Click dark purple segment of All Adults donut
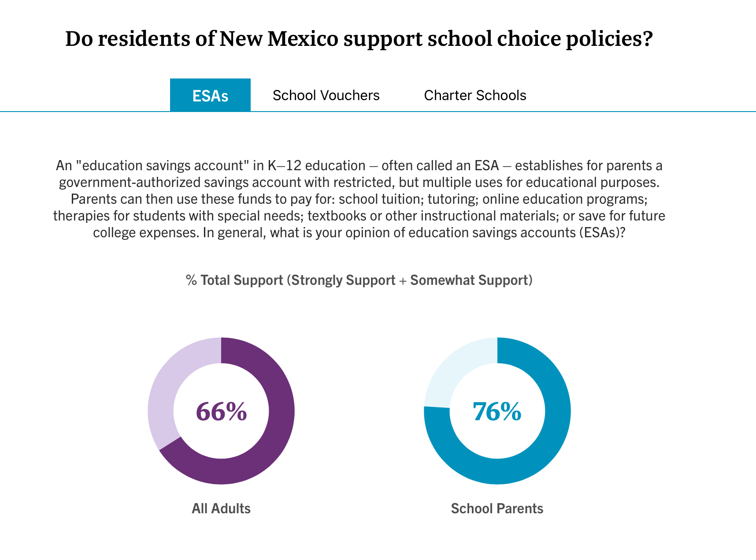This screenshot has height=560, width=756. tap(273, 441)
